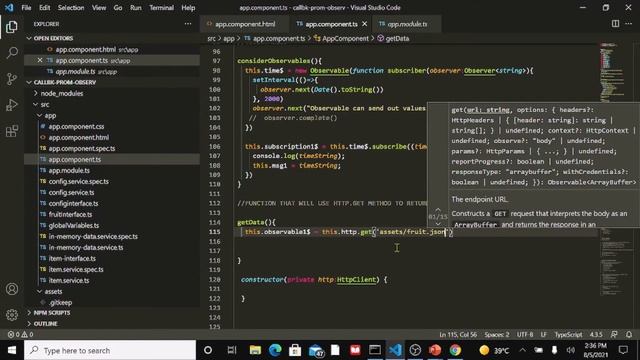This screenshot has height=360, width=640.
Task: Open the View menu
Action: 99,8
